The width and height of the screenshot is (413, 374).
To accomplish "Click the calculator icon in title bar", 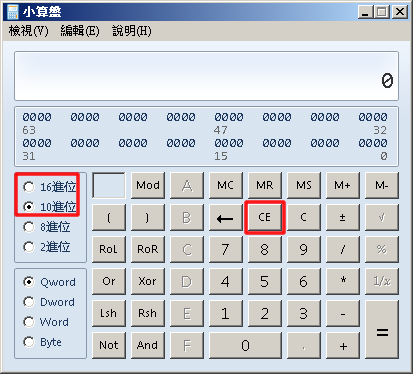I will coord(13,12).
